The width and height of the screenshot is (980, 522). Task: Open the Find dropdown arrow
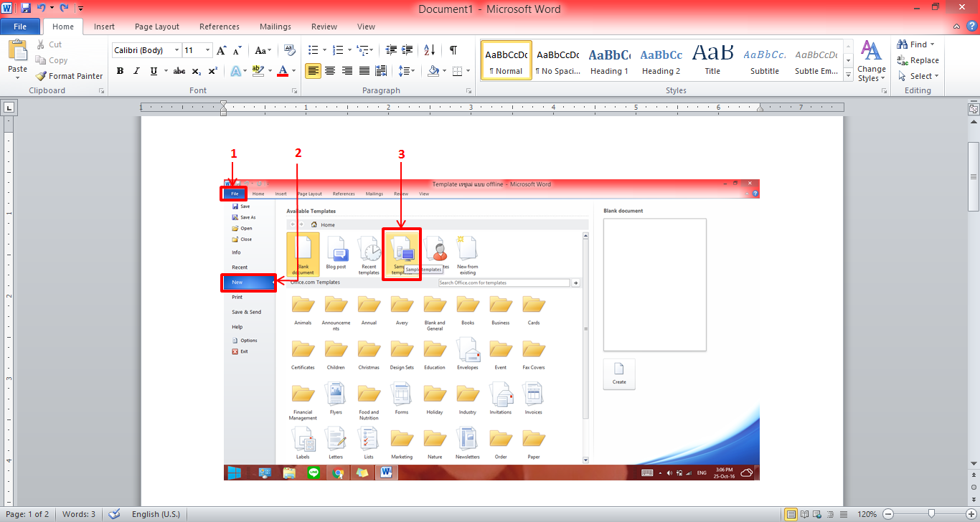933,44
